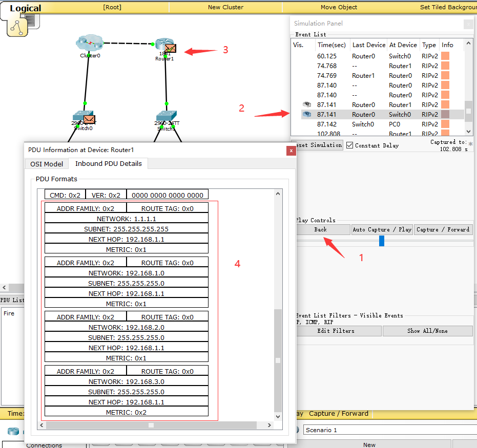Click Capture / Forward in Play Controls
Screen dimensions: 477x448
[x=443, y=229]
